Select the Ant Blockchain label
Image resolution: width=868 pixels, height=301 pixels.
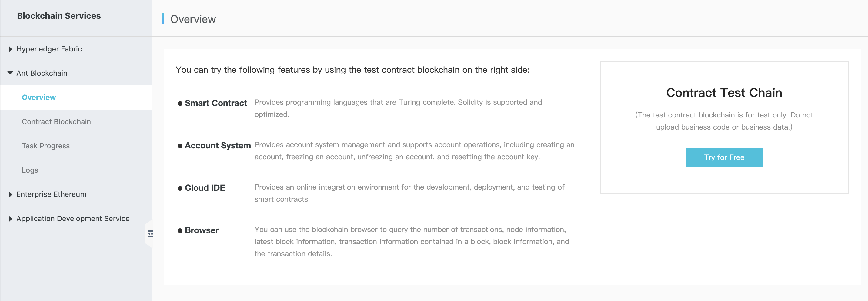click(x=42, y=73)
